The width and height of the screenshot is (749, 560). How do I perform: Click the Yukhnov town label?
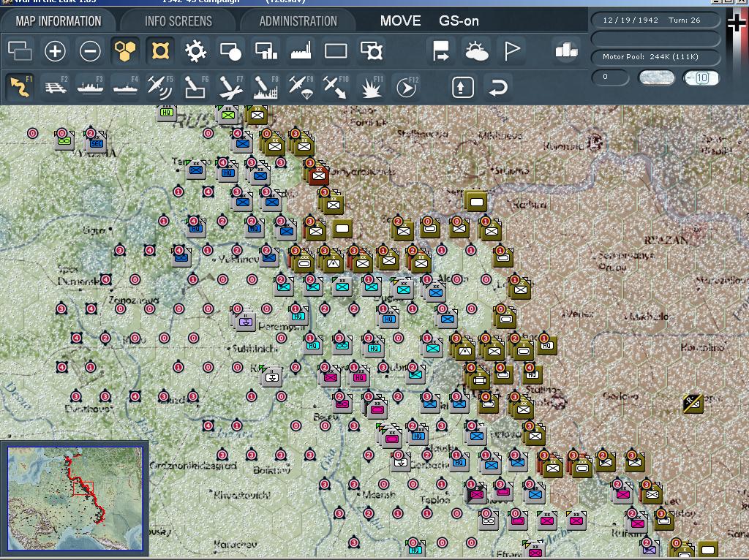238,260
